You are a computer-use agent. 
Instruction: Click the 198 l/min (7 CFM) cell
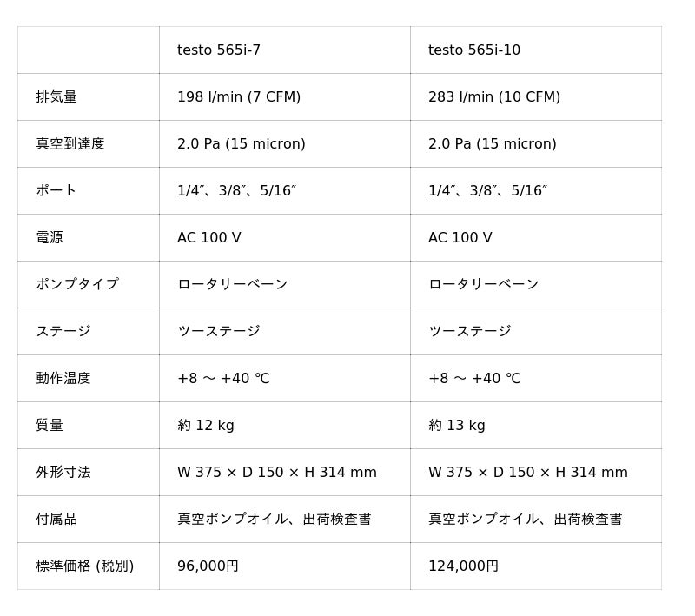click(x=239, y=97)
